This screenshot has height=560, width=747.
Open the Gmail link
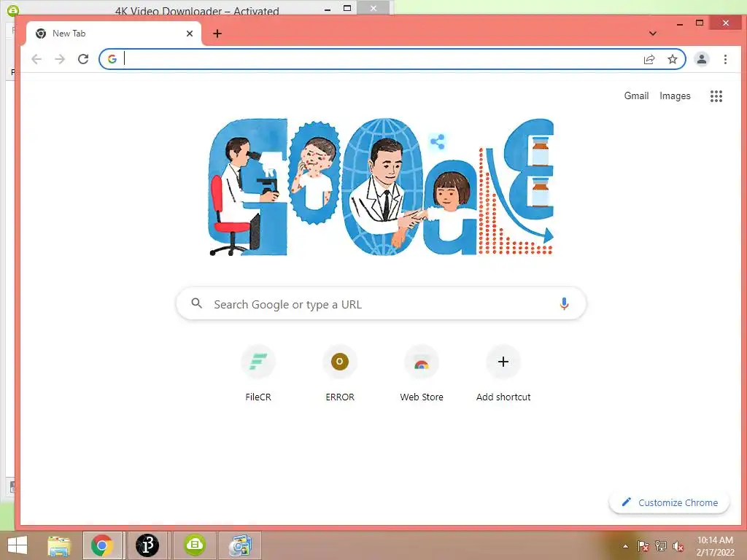(x=636, y=96)
